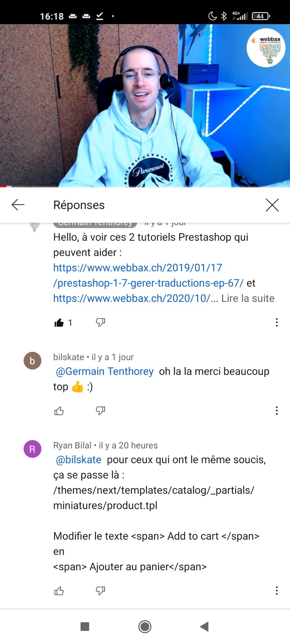Open bilskate's profile avatar
Viewport: 290px width, 644px height.
pos(33,361)
